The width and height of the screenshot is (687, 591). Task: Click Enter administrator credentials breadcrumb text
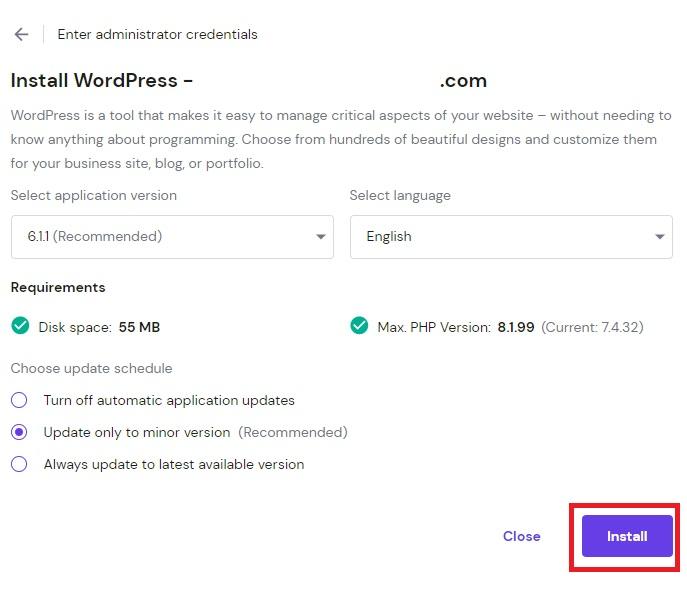(157, 34)
